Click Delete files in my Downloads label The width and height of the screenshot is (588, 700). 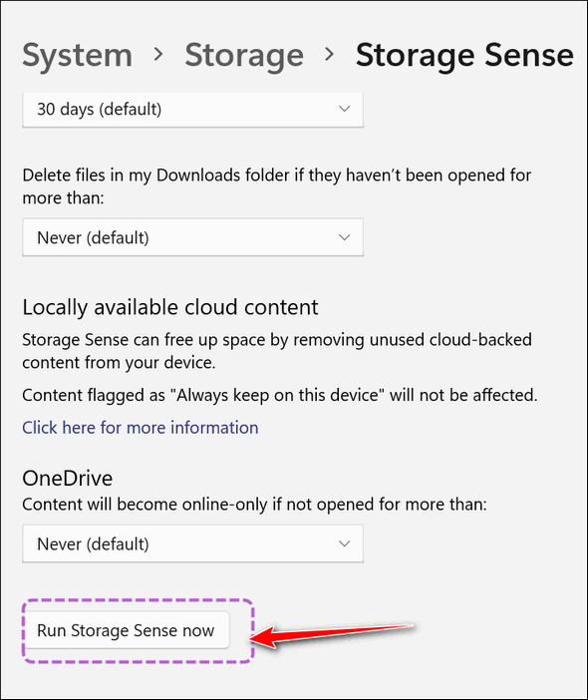pyautogui.click(x=277, y=186)
